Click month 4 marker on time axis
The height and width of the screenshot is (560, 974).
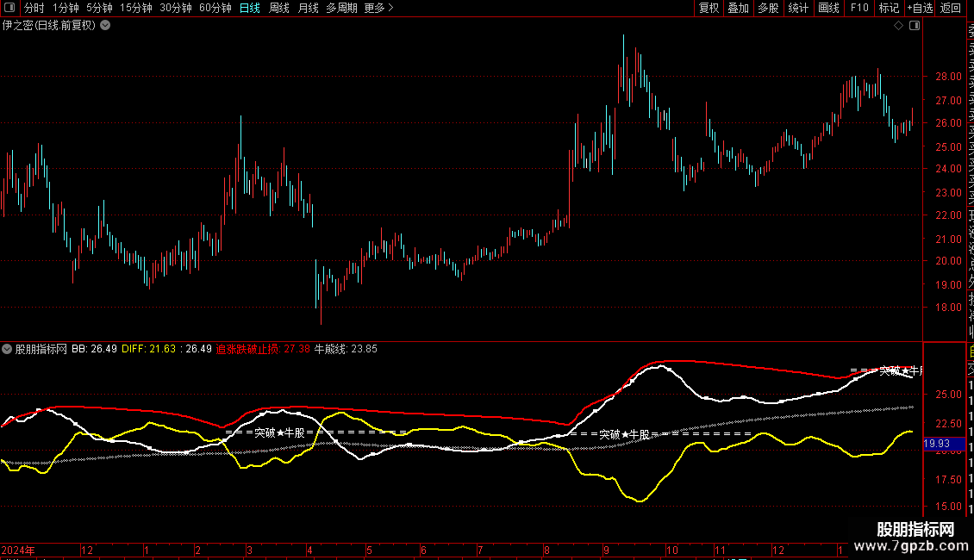point(309,550)
